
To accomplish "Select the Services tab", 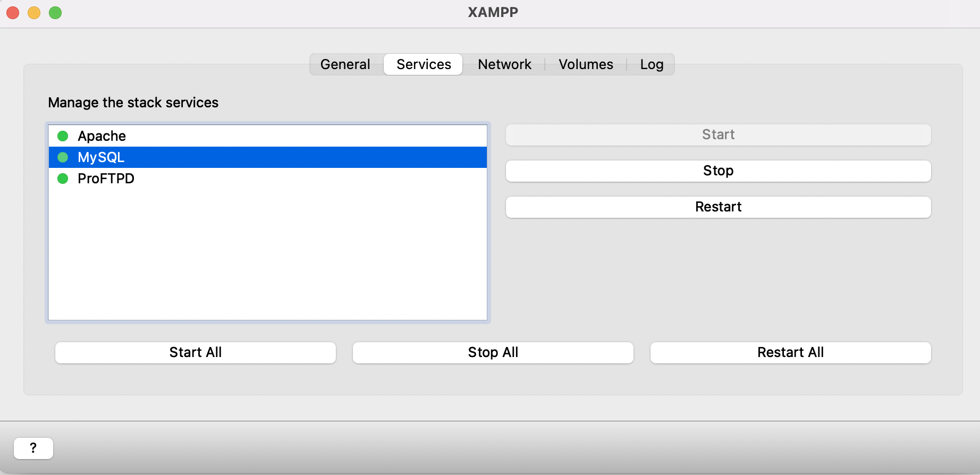I will [424, 64].
